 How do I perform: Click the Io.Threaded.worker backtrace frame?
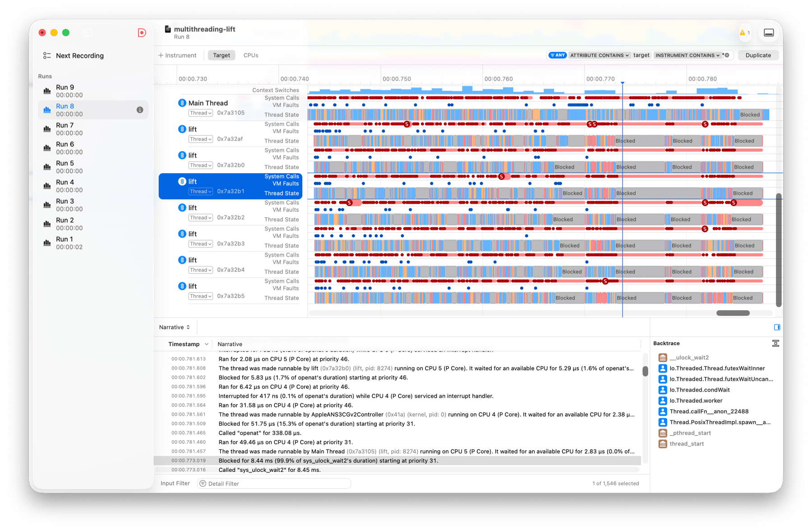[696, 401]
